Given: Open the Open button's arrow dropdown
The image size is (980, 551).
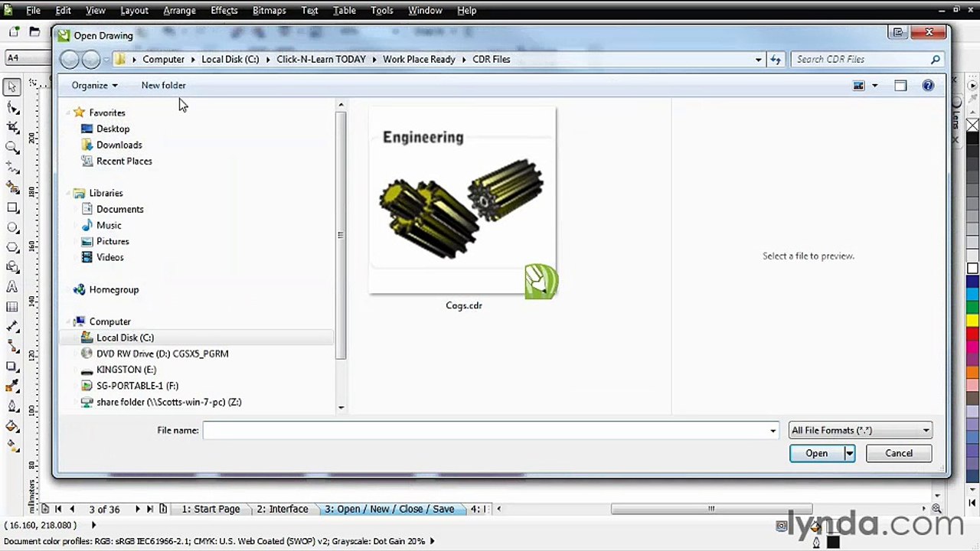Looking at the screenshot, I should (849, 453).
